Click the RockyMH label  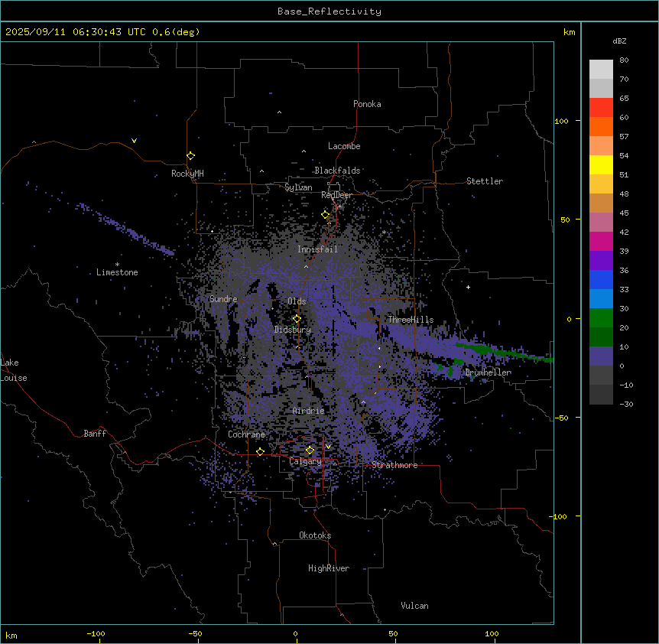point(187,174)
